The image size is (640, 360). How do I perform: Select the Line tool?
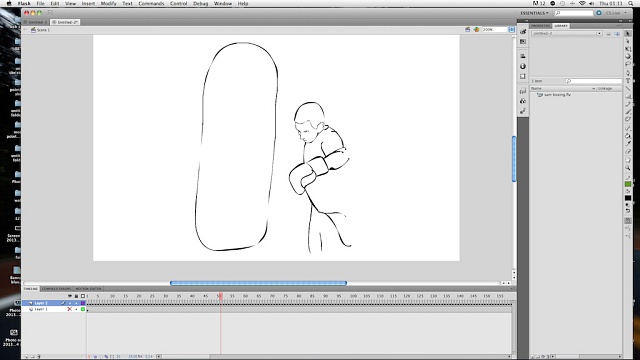coord(628,89)
